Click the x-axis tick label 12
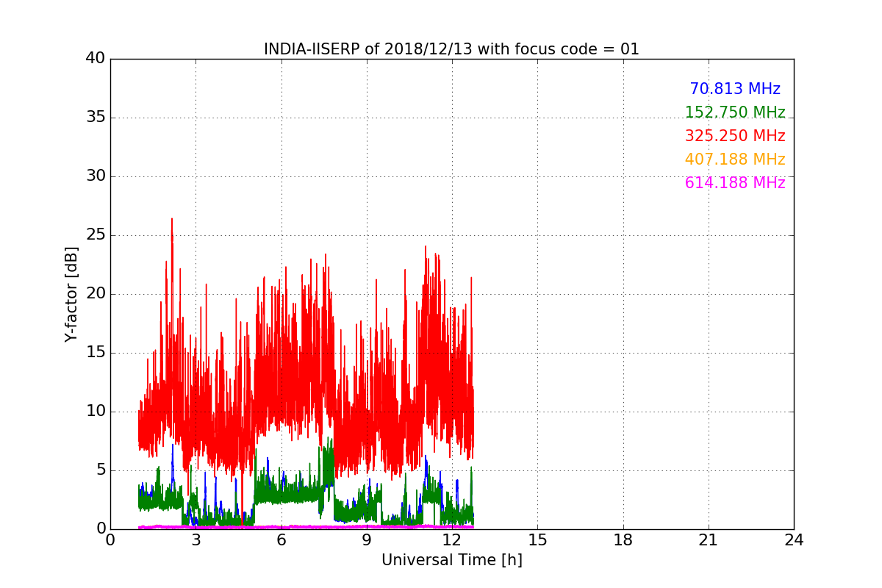The width and height of the screenshot is (882, 588). click(x=452, y=539)
